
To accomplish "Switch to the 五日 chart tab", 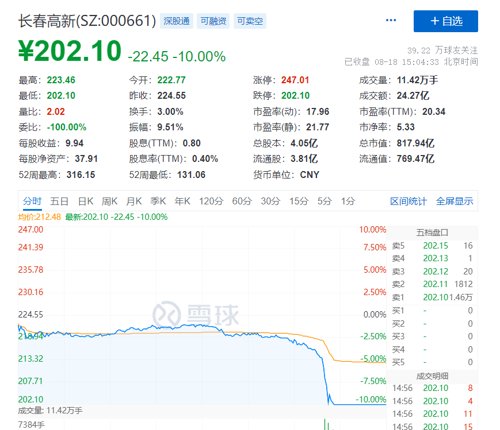I will (x=59, y=201).
